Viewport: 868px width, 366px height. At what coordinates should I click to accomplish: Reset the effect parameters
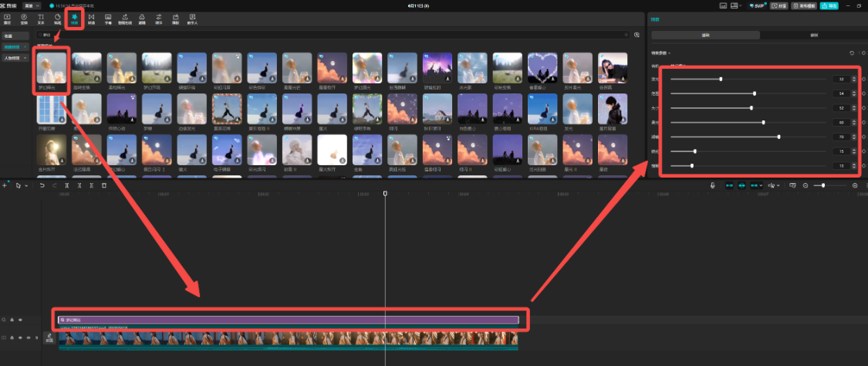point(852,53)
